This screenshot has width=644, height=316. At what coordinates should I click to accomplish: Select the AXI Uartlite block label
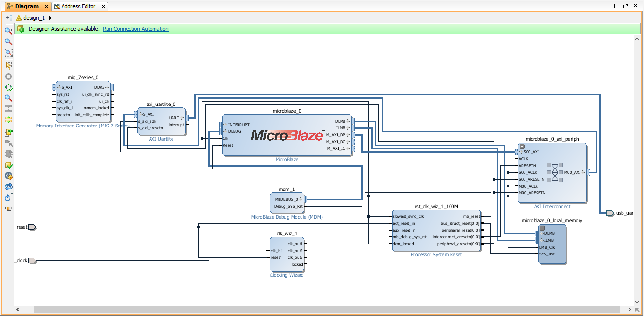(161, 139)
